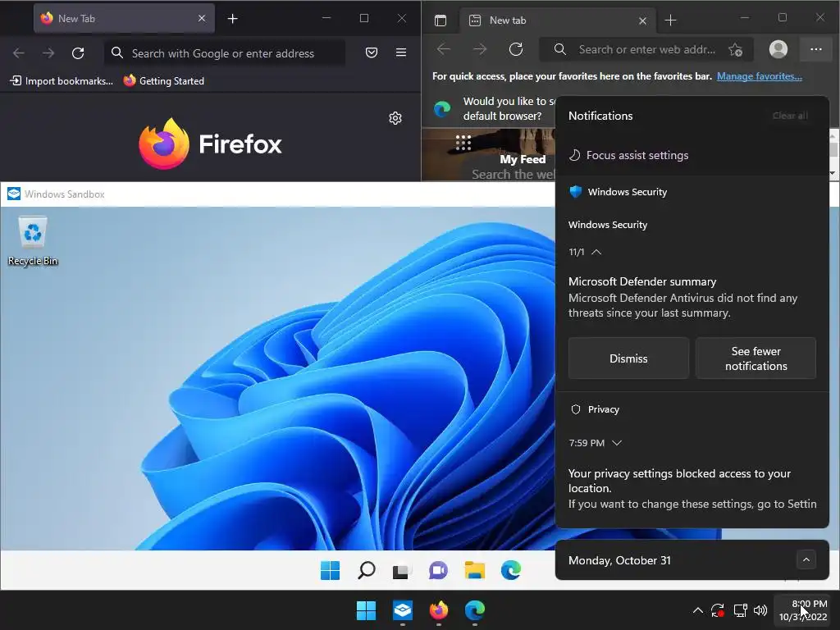
Task: Launch Edge from Sandbox taskbar
Action: (511, 571)
